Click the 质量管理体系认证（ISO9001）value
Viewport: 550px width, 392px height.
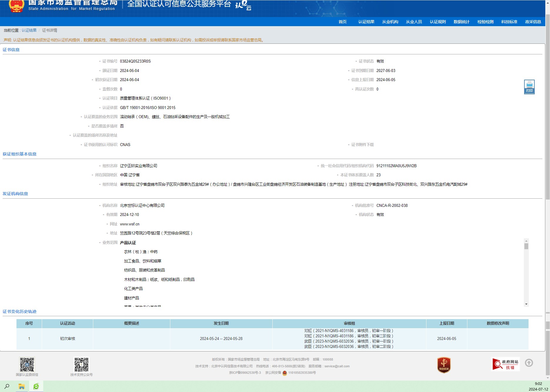coord(145,98)
